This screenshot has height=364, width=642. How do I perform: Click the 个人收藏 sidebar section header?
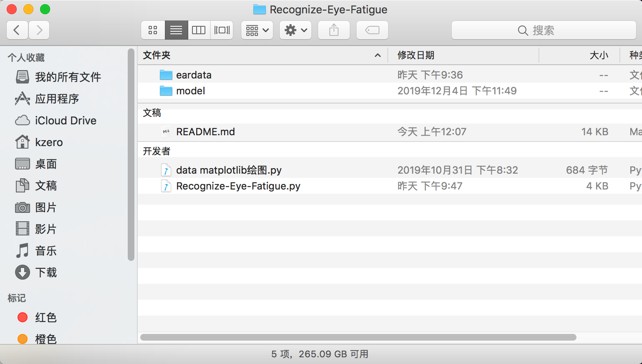(26, 58)
